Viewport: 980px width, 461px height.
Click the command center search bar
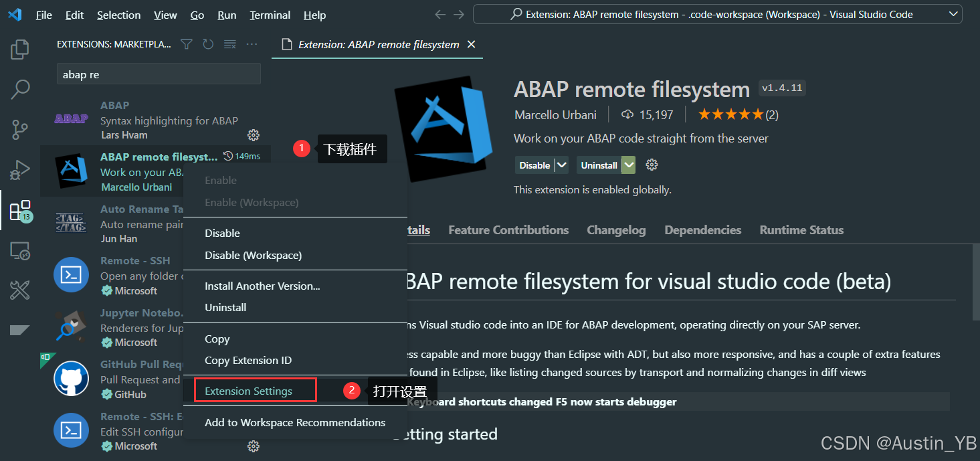(x=719, y=14)
